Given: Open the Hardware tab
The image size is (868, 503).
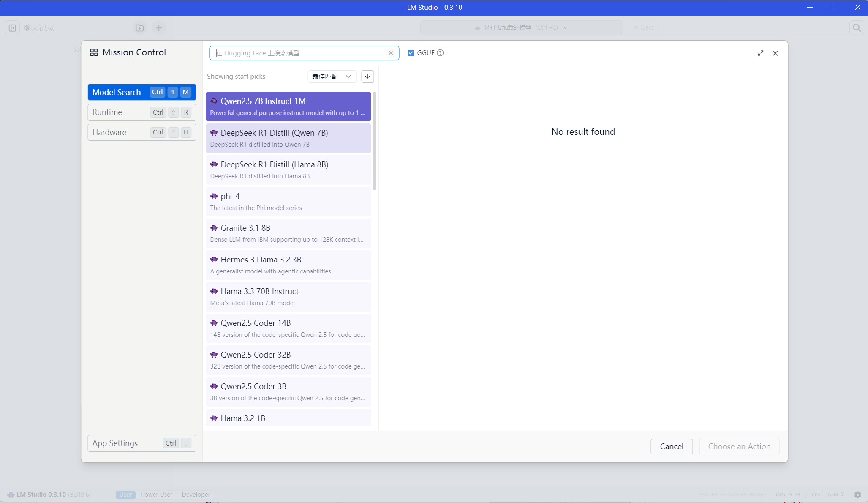Looking at the screenshot, I should (142, 133).
